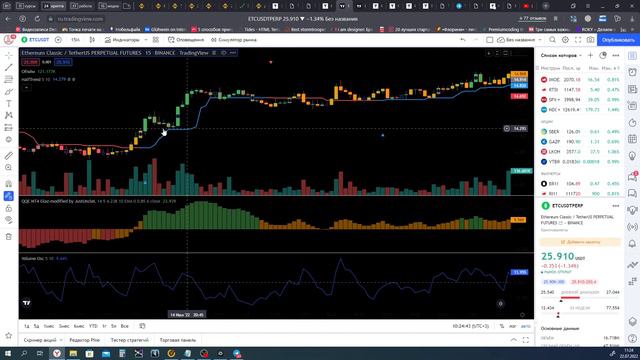This screenshot has width=640, height=360.
Task: Toggle magnet mode in left toolbar
Action: coord(9,184)
